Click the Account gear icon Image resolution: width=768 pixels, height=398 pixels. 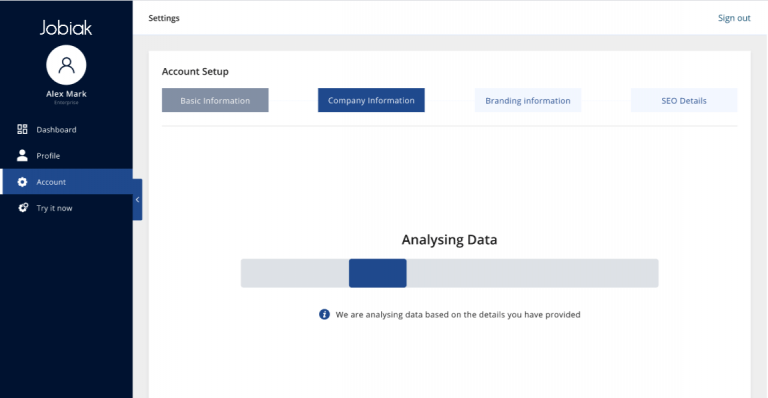pyautogui.click(x=22, y=182)
